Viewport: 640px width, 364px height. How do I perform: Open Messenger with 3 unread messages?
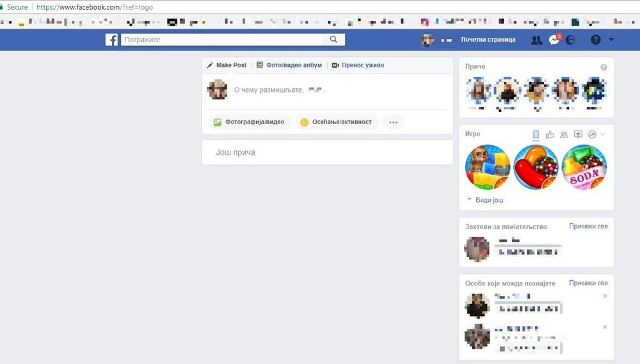(x=554, y=40)
